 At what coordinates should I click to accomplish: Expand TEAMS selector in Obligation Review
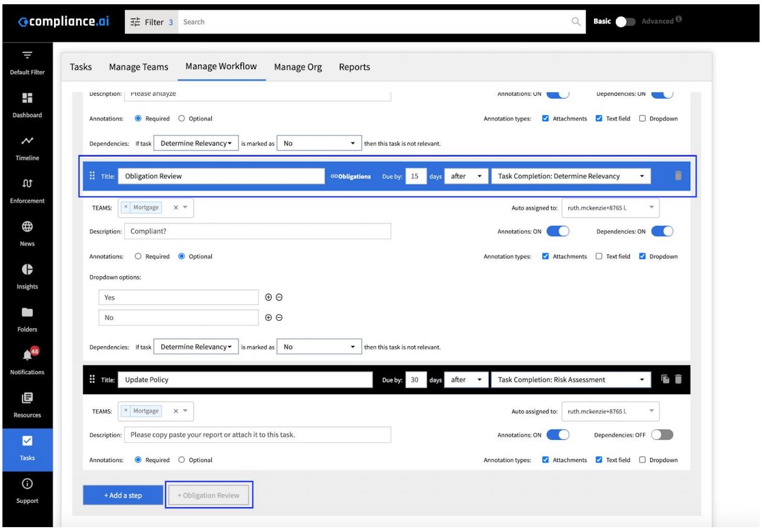(185, 207)
